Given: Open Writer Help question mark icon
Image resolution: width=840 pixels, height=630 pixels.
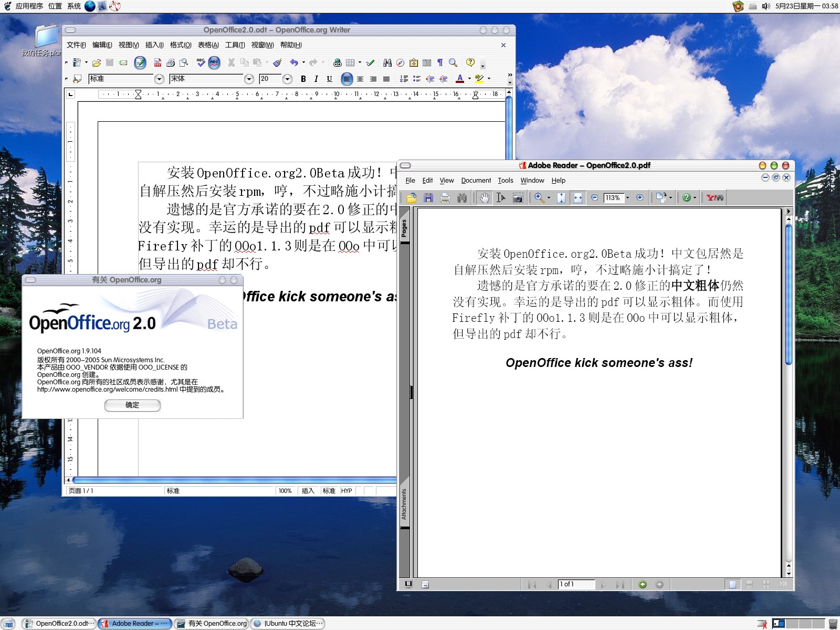Looking at the screenshot, I should point(470,63).
